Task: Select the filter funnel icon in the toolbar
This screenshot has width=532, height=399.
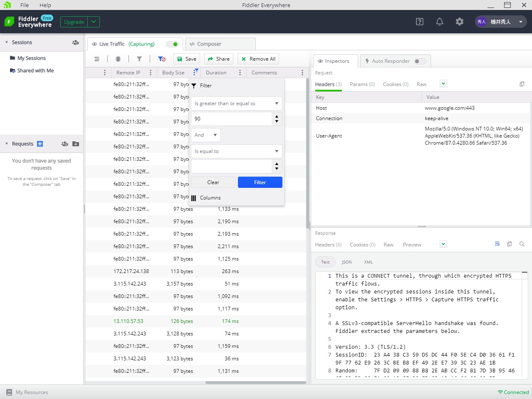Action: (x=139, y=59)
